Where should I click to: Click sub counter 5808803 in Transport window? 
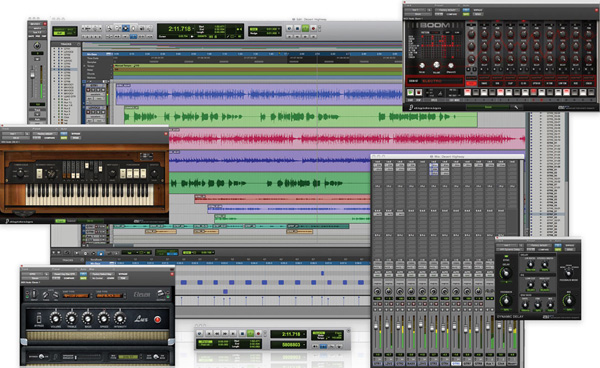(289, 345)
